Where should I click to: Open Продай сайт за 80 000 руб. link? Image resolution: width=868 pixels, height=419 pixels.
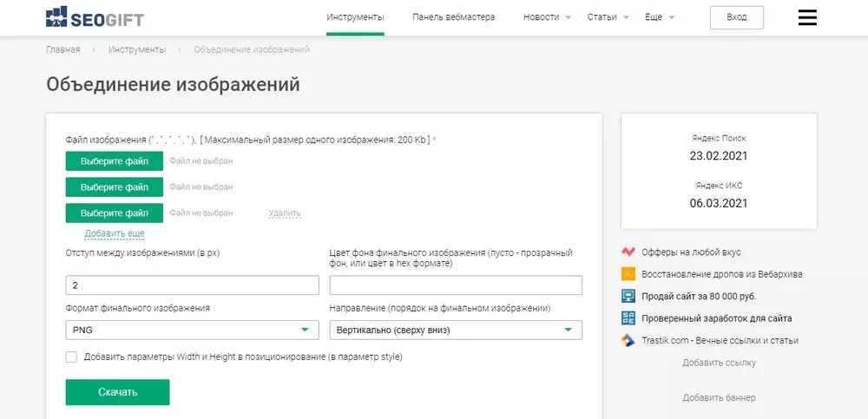(699, 296)
